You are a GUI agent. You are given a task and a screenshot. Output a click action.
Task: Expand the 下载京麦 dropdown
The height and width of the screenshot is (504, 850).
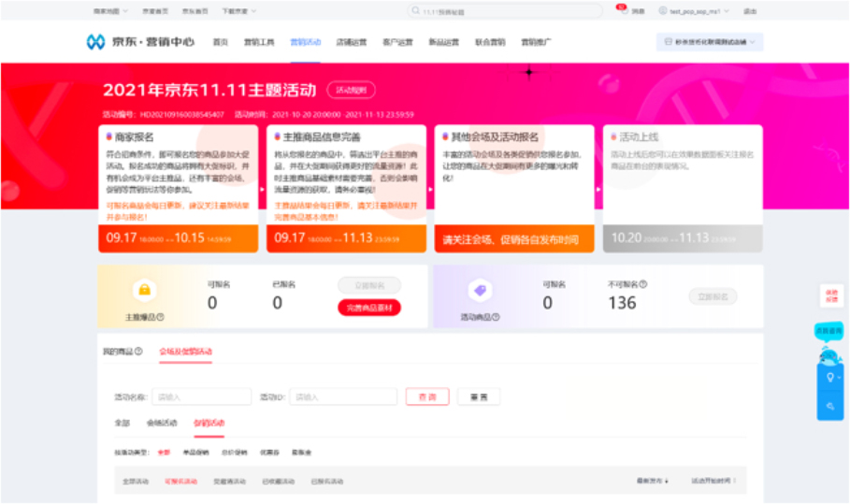point(238,11)
